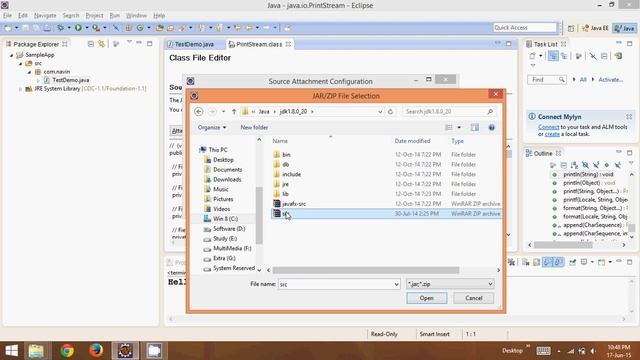Open help in JAR/ZIP File Selection dialog
640x360 pixels.
pyautogui.click(x=492, y=127)
